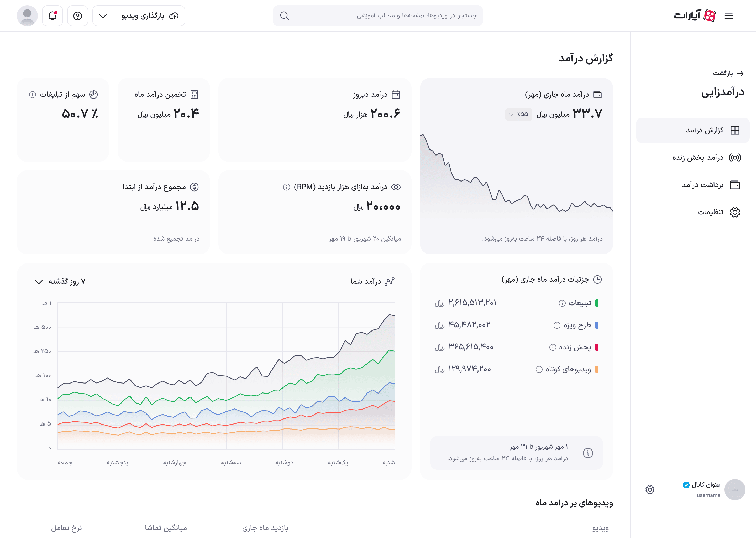Open درآمد پخش زنده sidebar item
The height and width of the screenshot is (538, 756).
tap(707, 157)
